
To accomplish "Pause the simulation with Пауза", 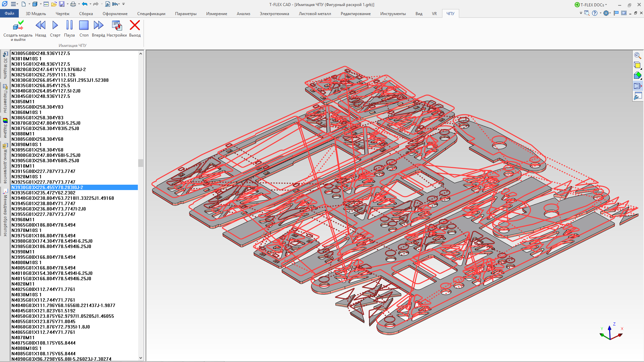I will tap(69, 29).
